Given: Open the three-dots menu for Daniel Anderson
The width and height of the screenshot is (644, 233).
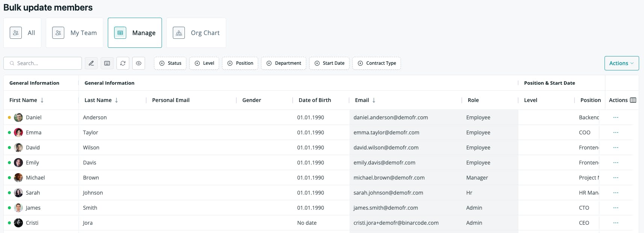Looking at the screenshot, I should [616, 117].
